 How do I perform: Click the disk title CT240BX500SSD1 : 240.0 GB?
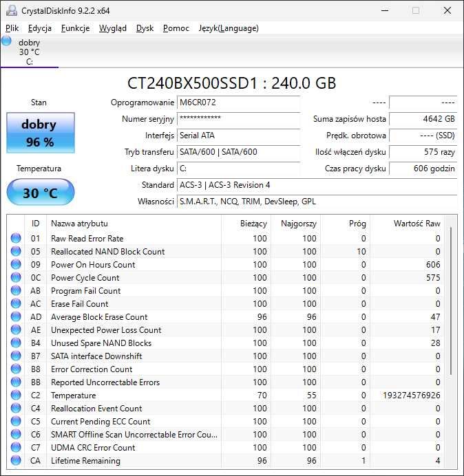[232, 83]
